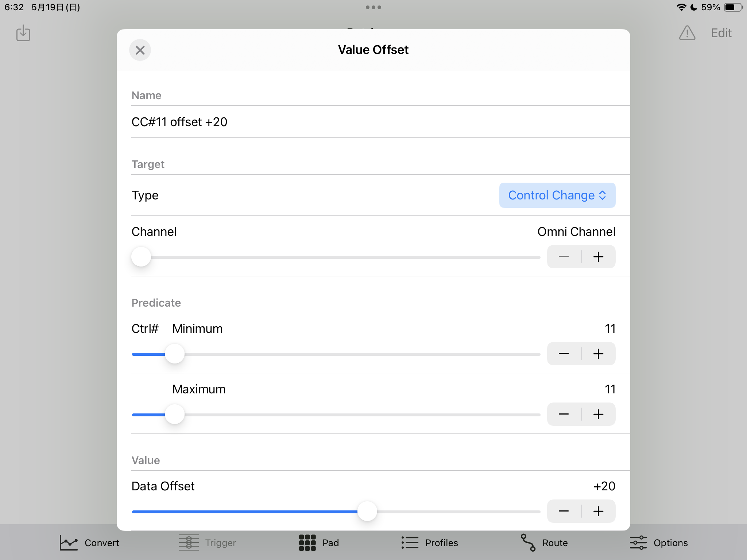Decrease Data Offset with minus button

click(x=564, y=511)
